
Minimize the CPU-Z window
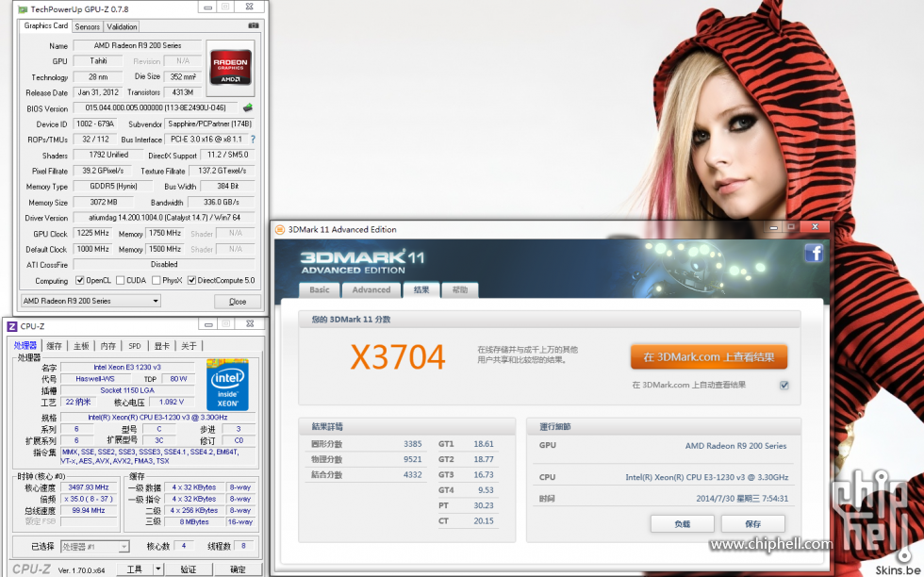[x=208, y=324]
